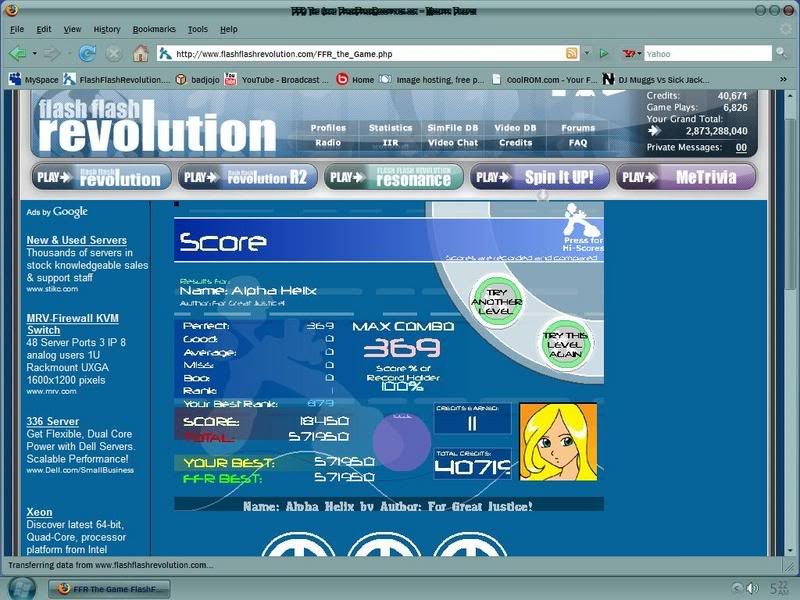Click the RSS feed icon in address bar
This screenshot has height=600, width=800.
pos(571,53)
